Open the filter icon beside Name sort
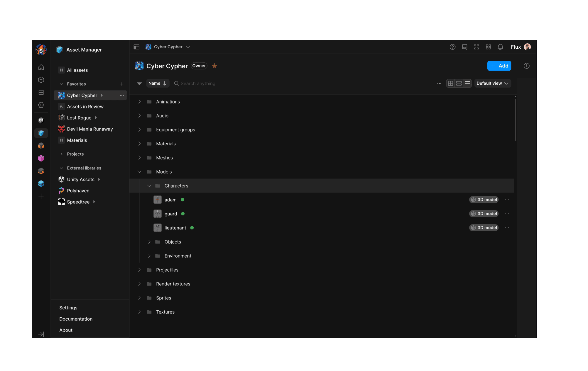Screen dimensions: 588x371 coord(139,83)
